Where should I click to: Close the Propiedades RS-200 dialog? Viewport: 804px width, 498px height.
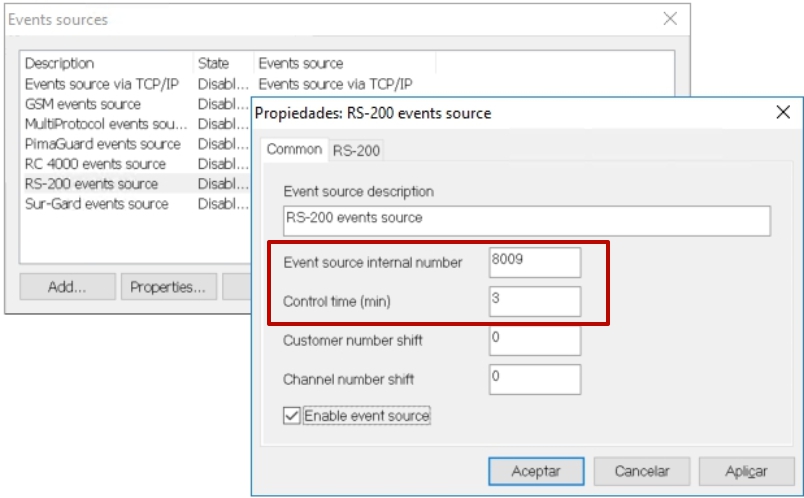tap(783, 113)
